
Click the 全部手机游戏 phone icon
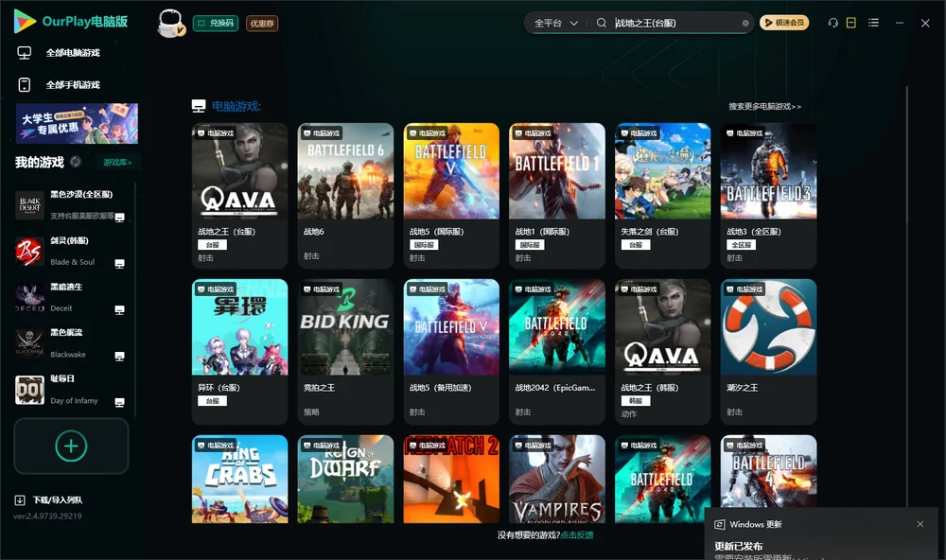(x=25, y=84)
